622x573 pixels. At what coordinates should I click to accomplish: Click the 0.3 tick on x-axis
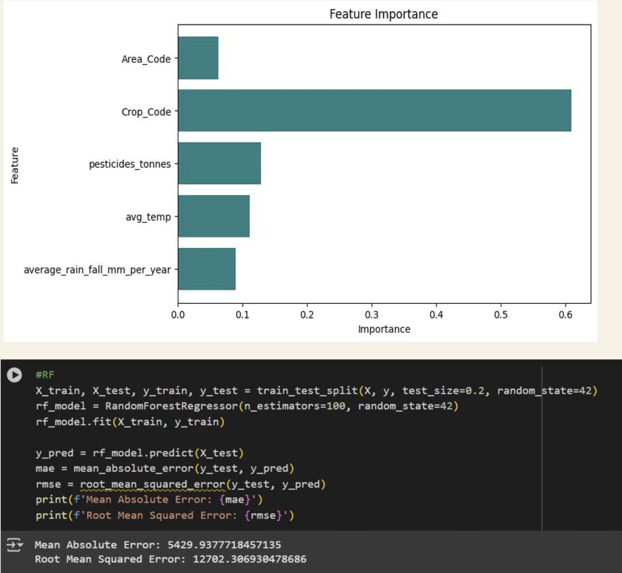coord(372,315)
